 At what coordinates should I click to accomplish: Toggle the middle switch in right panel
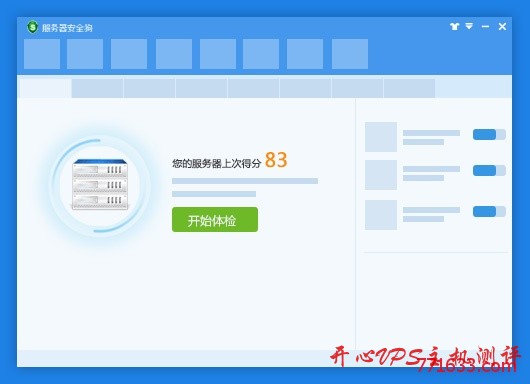[x=489, y=170]
